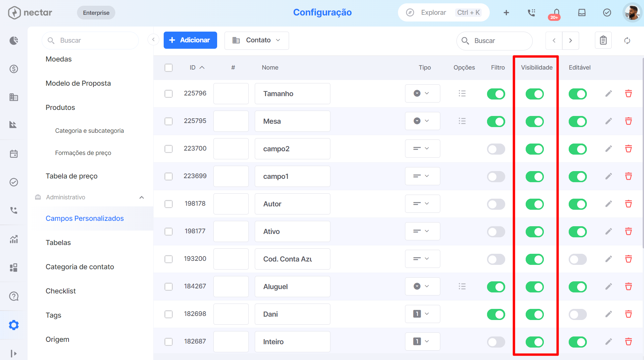Disable Editável toggle for campo1
The height and width of the screenshot is (360, 644).
tap(578, 176)
